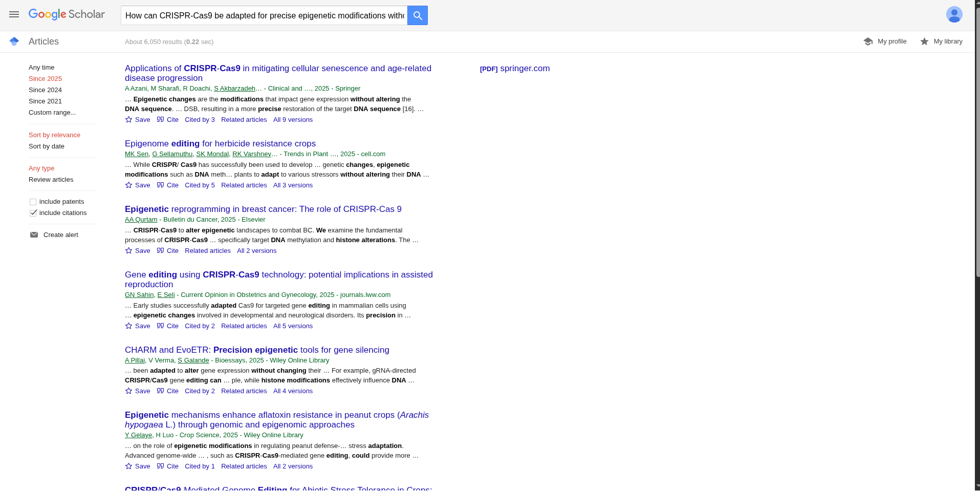
Task: Click the blue search magnifier button
Action: [x=417, y=15]
